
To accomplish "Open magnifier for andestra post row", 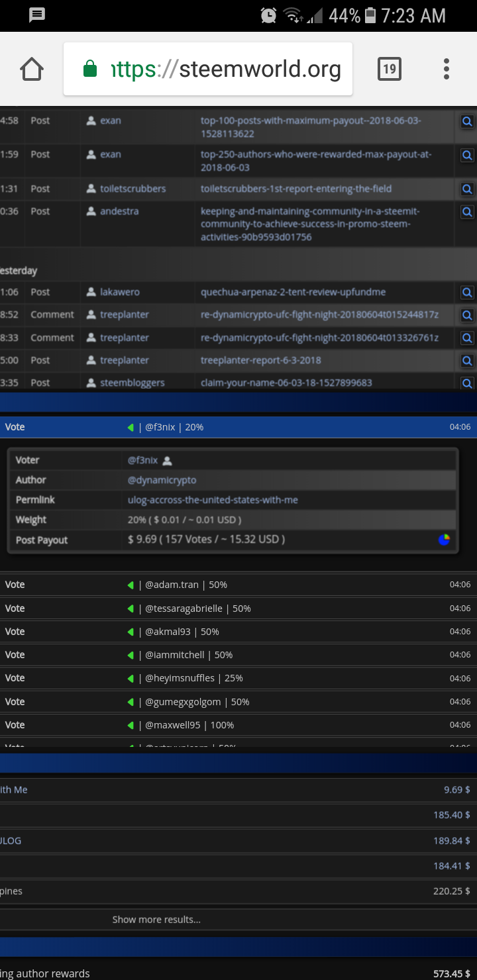I will point(467,212).
